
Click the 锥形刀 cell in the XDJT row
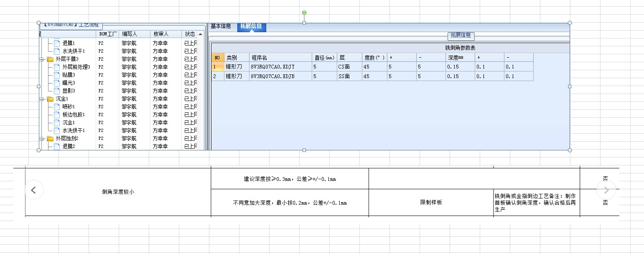[237, 66]
